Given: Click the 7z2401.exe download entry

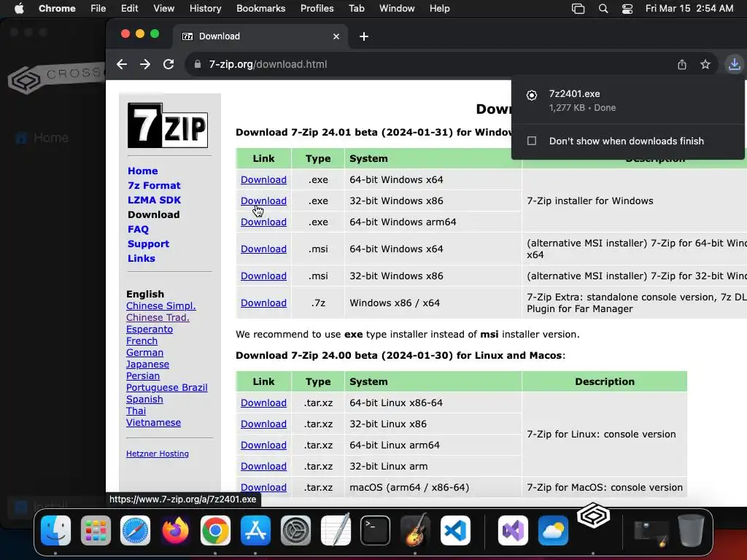Looking at the screenshot, I should point(628,101).
